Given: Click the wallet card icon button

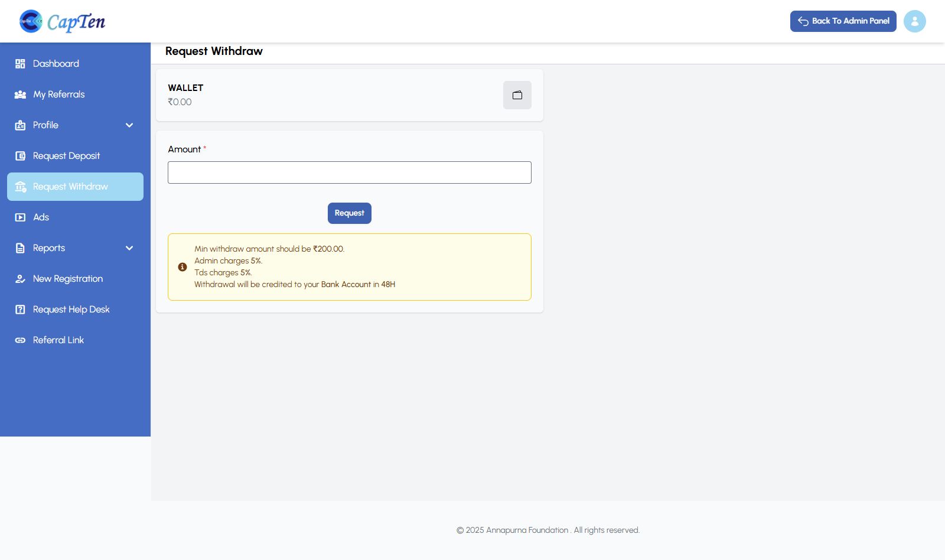Looking at the screenshot, I should click(517, 95).
